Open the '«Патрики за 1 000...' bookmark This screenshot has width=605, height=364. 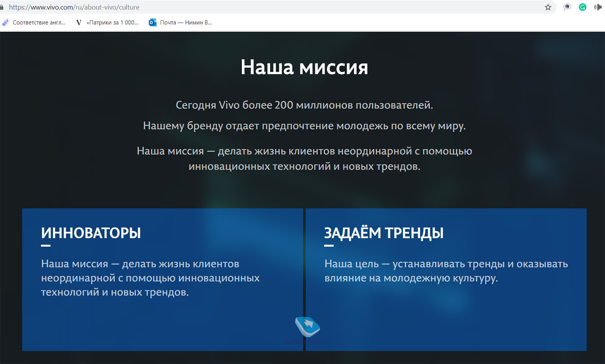coord(107,22)
